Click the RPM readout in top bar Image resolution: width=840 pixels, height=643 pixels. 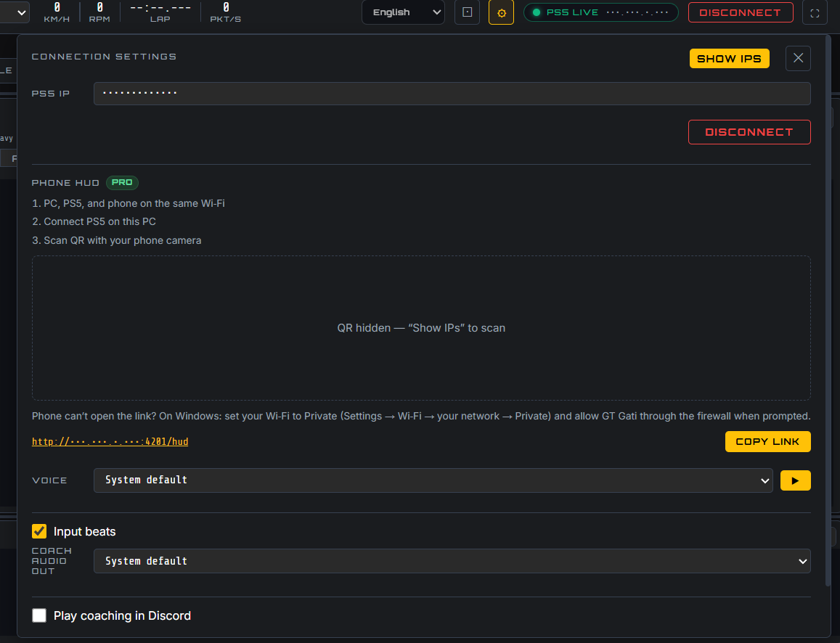pos(99,12)
